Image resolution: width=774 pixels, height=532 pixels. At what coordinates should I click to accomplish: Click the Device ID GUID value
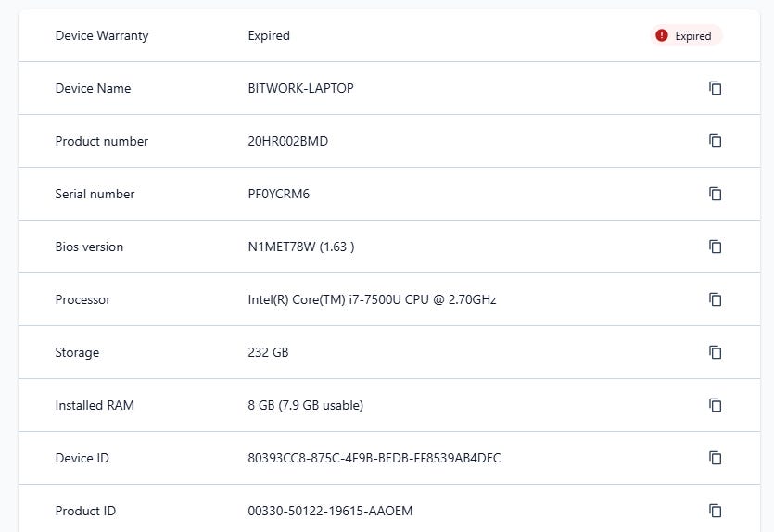(374, 459)
